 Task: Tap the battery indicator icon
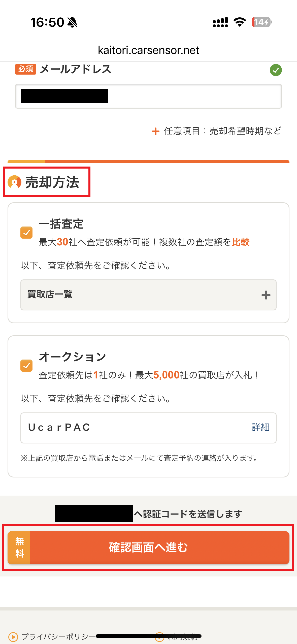[261, 22]
